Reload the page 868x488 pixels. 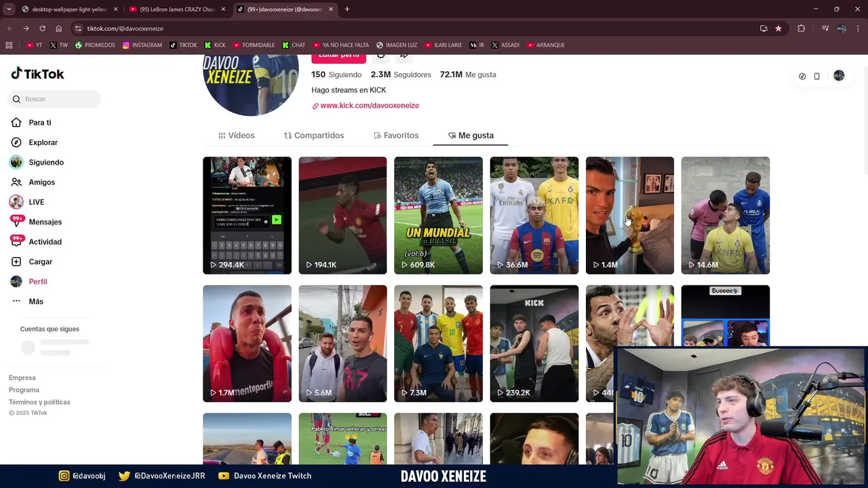tap(42, 28)
